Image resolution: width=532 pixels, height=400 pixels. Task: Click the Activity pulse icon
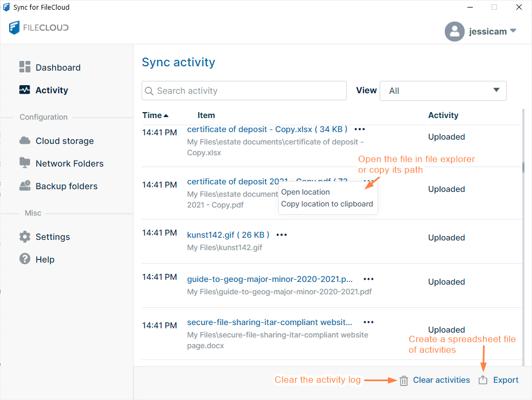(x=25, y=90)
